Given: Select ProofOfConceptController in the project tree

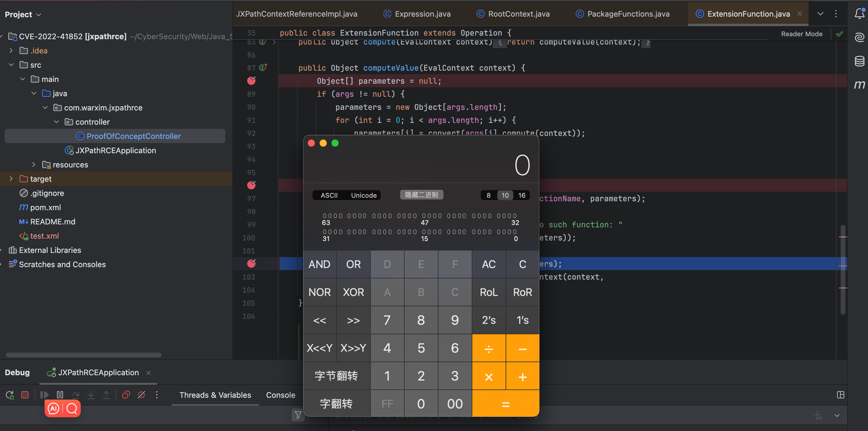Looking at the screenshot, I should [x=115, y=136].
